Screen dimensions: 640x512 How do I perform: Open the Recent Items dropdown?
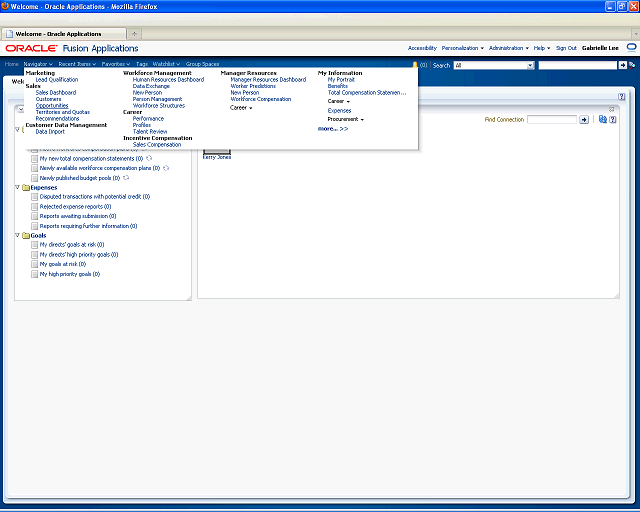point(77,64)
